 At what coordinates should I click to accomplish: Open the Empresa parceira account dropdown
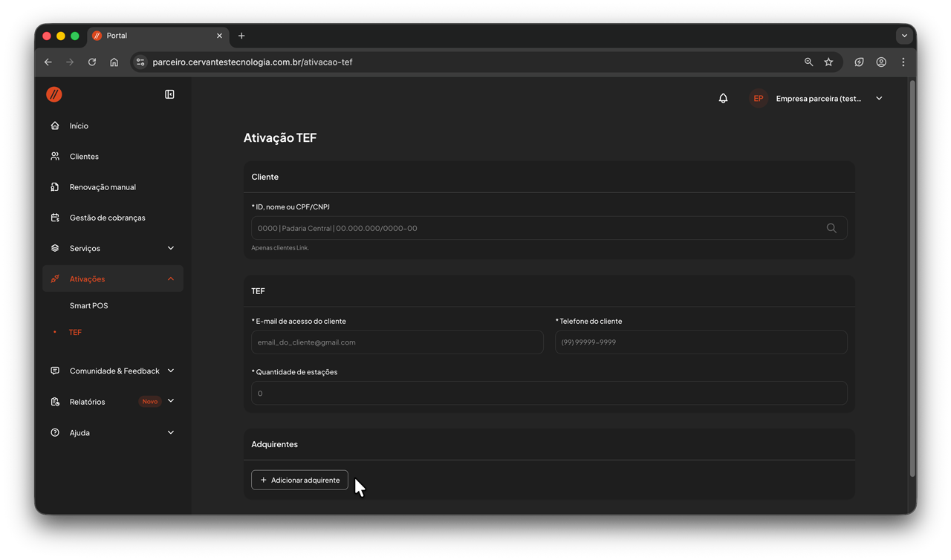point(828,98)
